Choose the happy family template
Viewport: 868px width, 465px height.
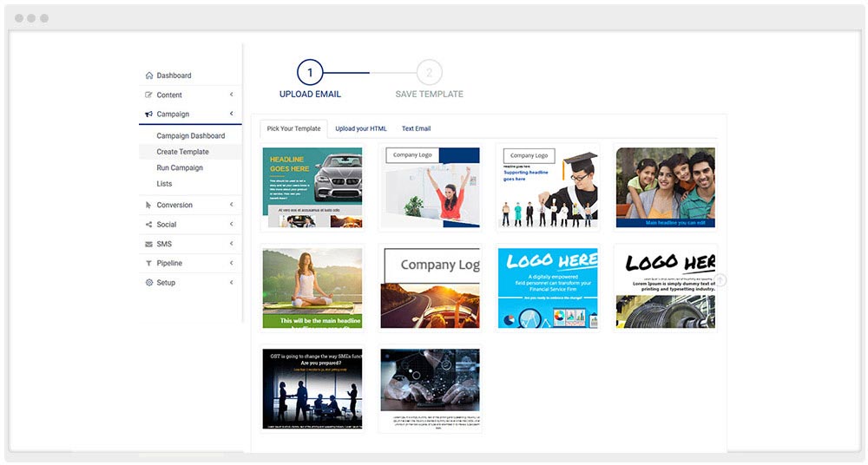(666, 187)
